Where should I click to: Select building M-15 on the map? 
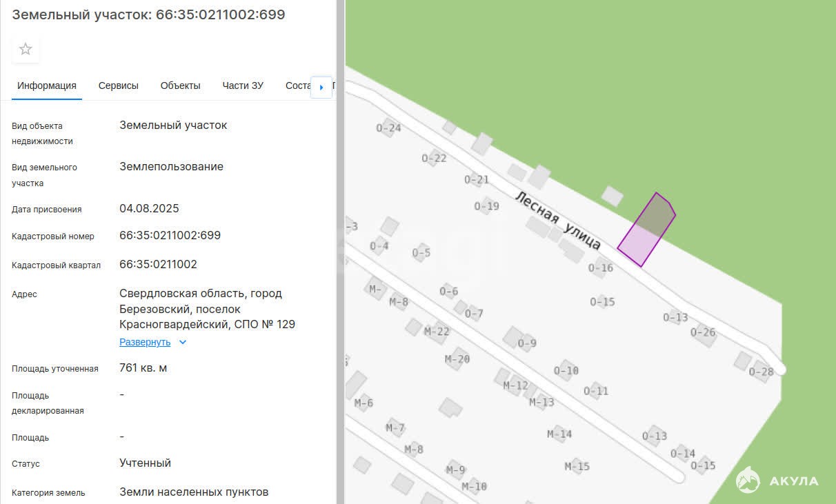[x=577, y=467]
